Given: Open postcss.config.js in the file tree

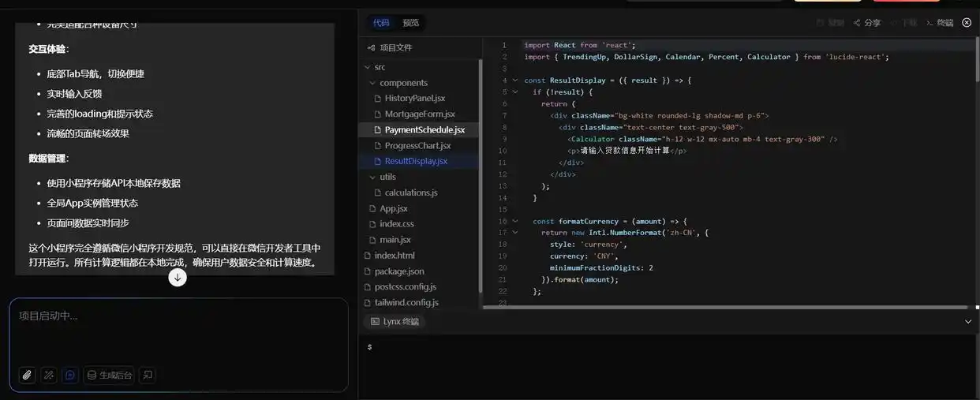Looking at the screenshot, I should click(406, 286).
